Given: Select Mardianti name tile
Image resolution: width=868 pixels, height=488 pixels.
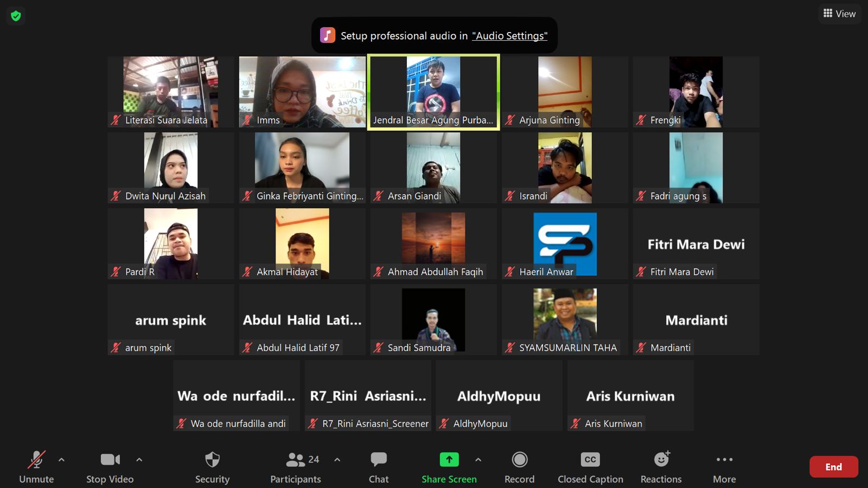Looking at the screenshot, I should click(x=696, y=320).
